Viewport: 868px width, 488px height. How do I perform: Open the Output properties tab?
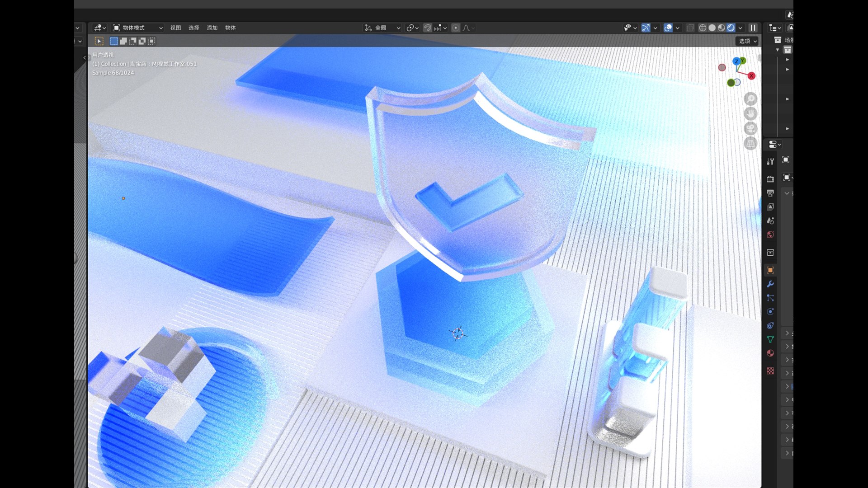click(770, 193)
